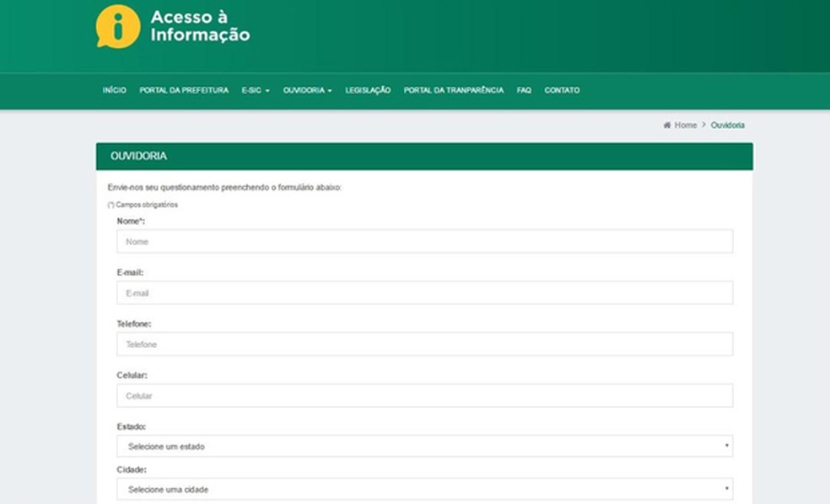Open PORTAL DA PREFEITURA from the menu

coord(185,90)
